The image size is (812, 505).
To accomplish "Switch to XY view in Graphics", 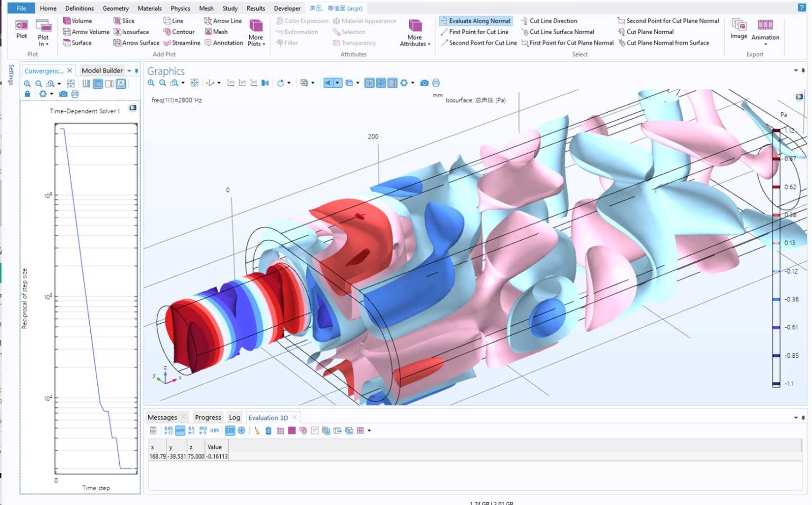I will (231, 83).
